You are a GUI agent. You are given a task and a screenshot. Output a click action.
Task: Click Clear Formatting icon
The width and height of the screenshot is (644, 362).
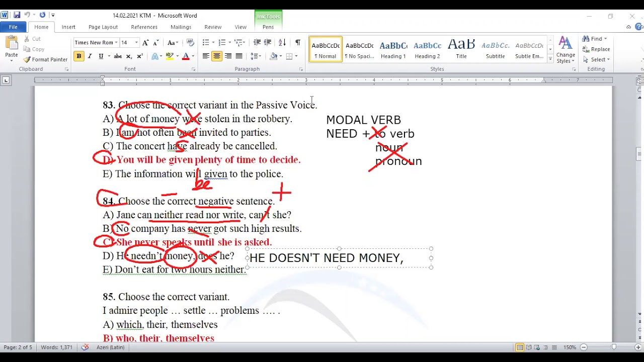[190, 43]
